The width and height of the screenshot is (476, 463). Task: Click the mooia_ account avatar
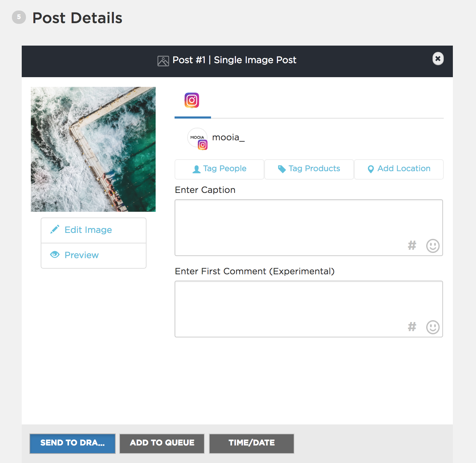coord(197,138)
